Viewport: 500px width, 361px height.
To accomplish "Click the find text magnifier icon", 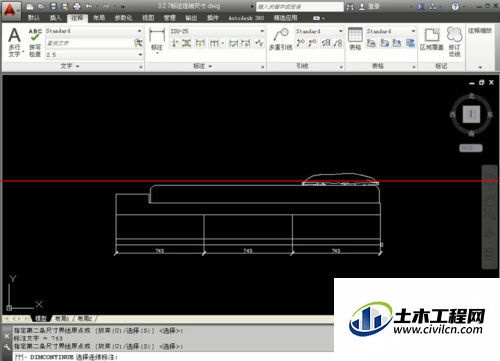I will (x=138, y=43).
